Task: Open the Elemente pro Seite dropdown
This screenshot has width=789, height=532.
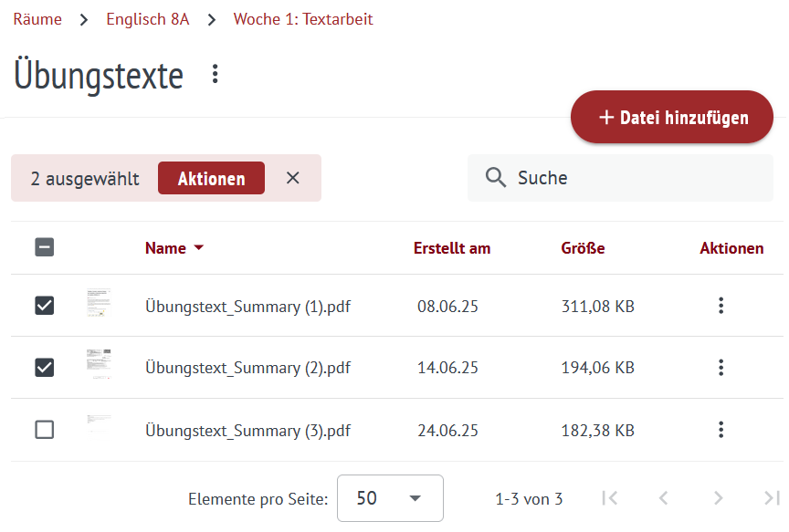Action: coord(390,498)
